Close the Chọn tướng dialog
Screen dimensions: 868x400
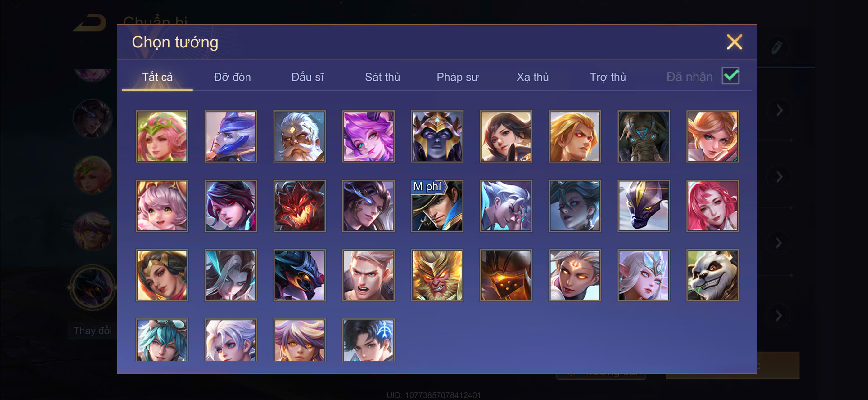(734, 42)
